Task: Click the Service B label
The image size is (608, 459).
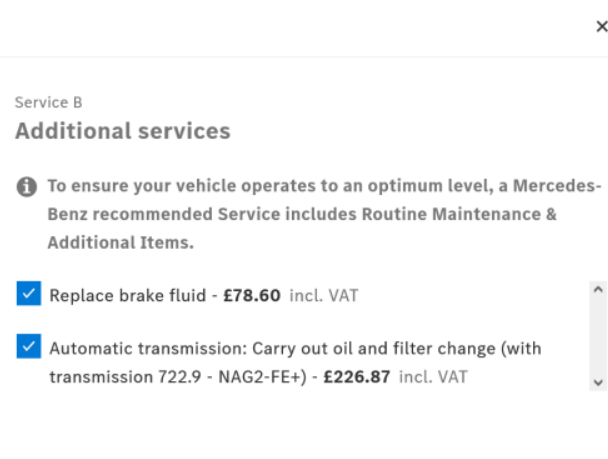Action: point(48,102)
